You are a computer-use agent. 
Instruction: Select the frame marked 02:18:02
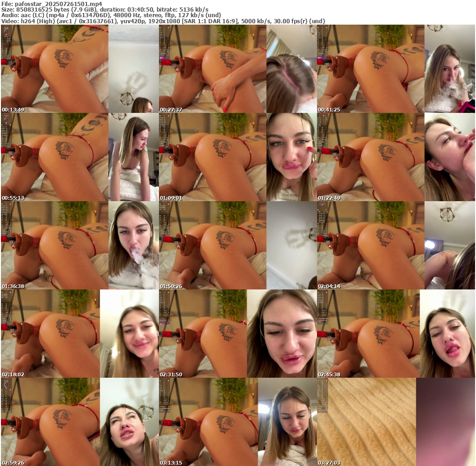79,334
